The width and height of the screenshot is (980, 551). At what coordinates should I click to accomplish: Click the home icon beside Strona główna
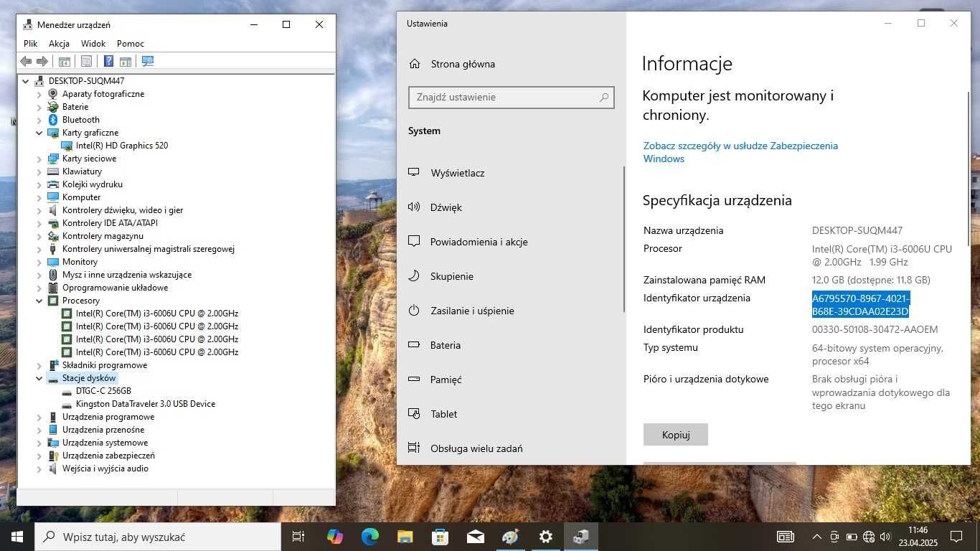(x=415, y=64)
